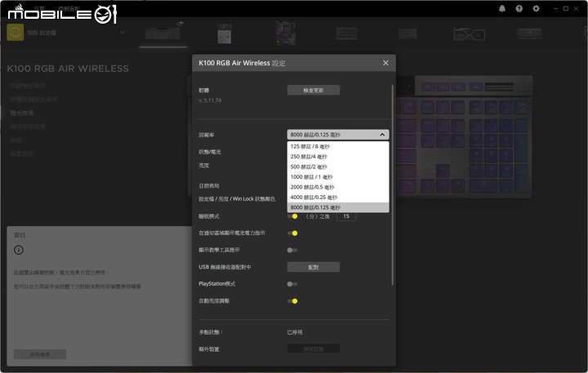588x373 pixels.
Task: Click the sleep minutes field showing 15
Action: coord(346,216)
